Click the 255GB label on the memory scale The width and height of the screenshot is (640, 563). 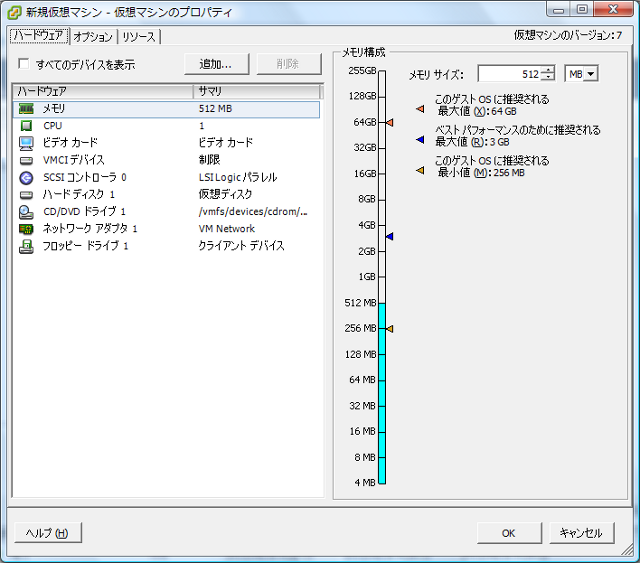pos(362,71)
